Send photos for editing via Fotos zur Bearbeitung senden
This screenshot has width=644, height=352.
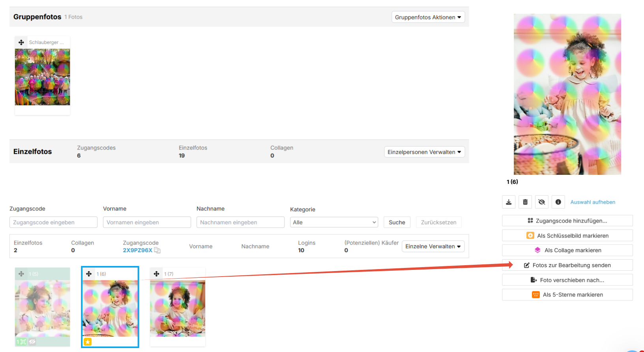coord(567,265)
